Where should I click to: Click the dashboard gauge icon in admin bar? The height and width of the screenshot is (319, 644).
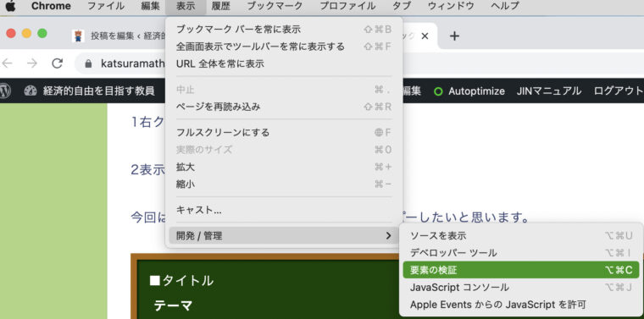pyautogui.click(x=31, y=91)
